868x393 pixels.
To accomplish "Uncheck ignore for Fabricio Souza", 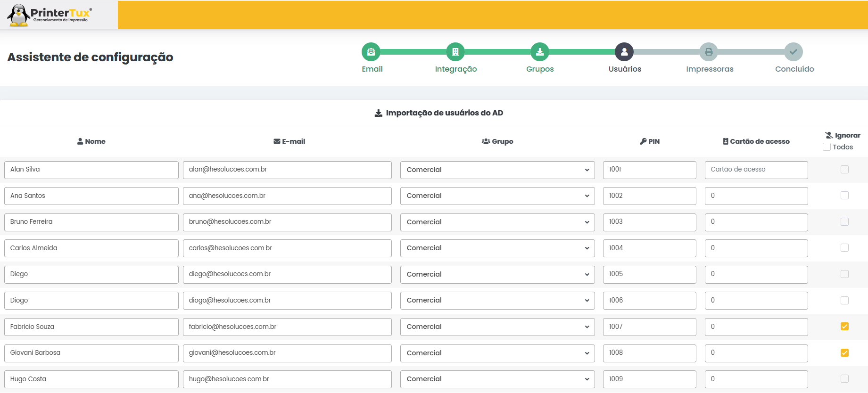I will coord(844,327).
